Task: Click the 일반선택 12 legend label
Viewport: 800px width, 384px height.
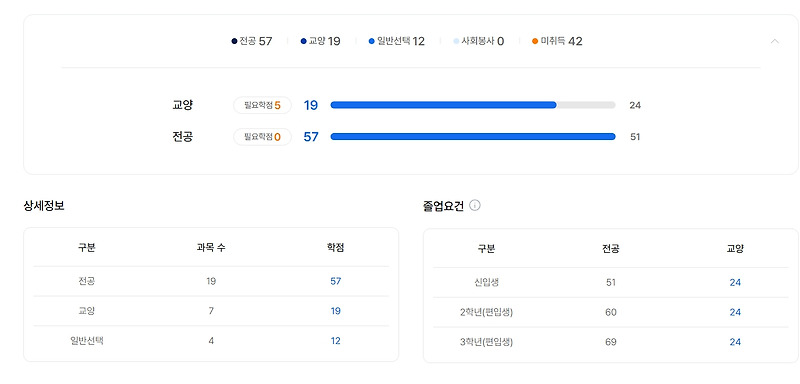Action: 401,41
